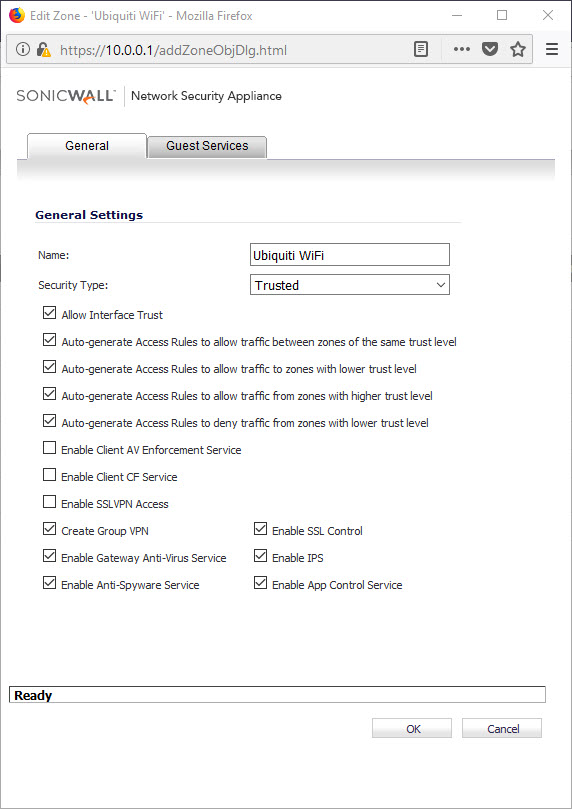The height and width of the screenshot is (809, 572).
Task: Open the Firefox hamburger menu
Action: 552,50
